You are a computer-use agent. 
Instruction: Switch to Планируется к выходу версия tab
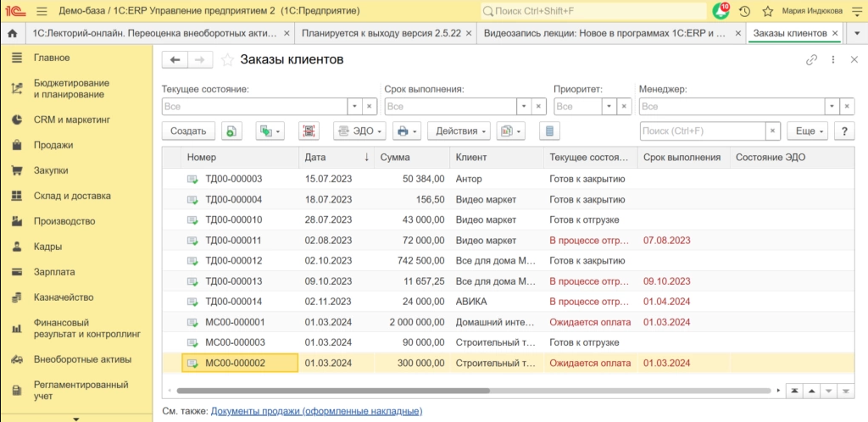point(381,34)
